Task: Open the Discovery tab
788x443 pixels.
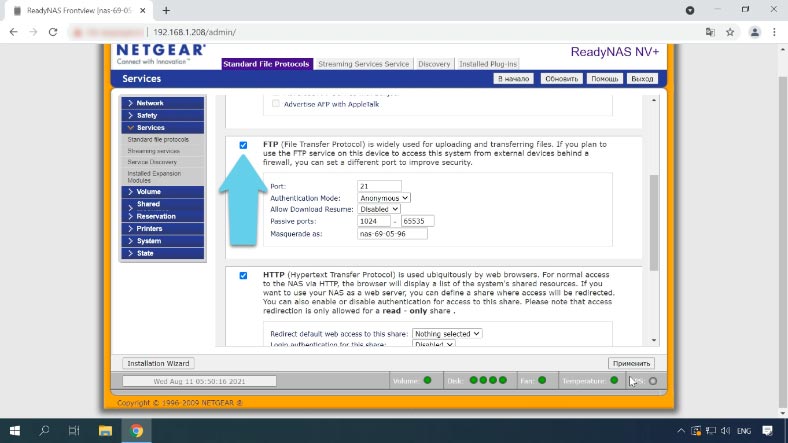Action: click(434, 64)
